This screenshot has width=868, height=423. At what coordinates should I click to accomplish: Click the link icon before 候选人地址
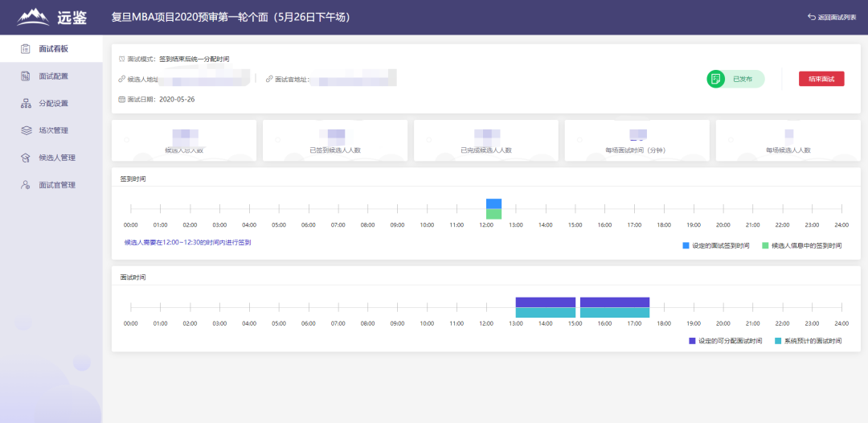click(x=122, y=79)
